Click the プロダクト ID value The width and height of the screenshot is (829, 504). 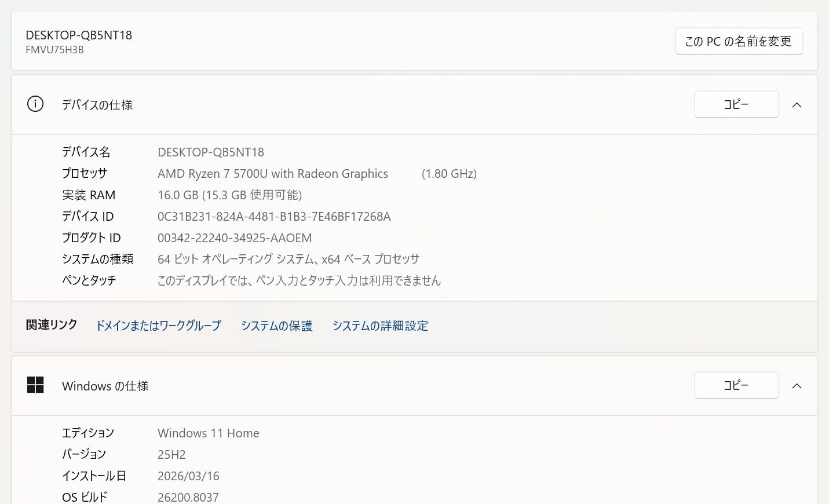(235, 238)
